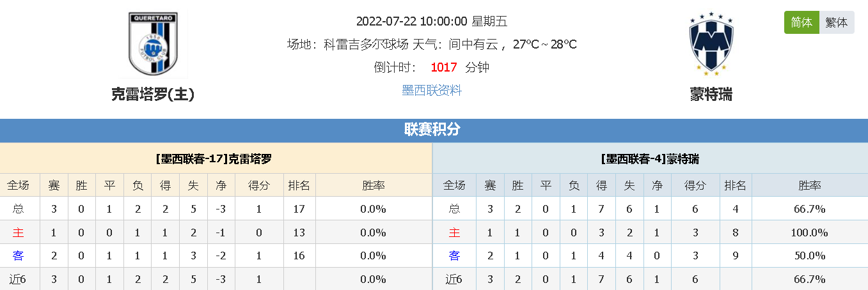Click the 克雷塔罗(主) home team name

(153, 95)
